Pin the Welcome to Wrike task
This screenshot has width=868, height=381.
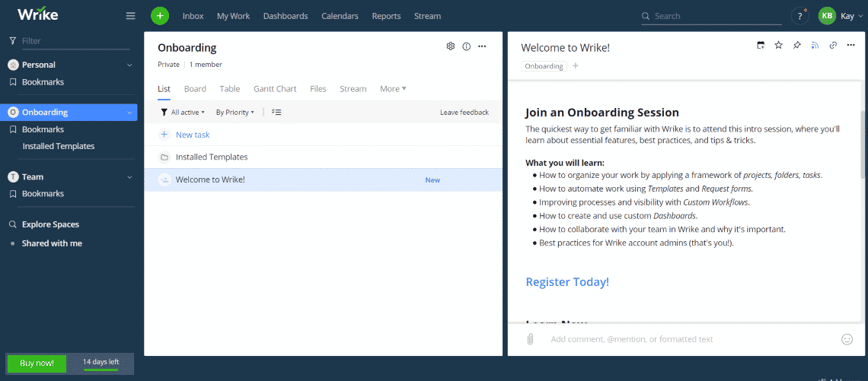click(796, 46)
